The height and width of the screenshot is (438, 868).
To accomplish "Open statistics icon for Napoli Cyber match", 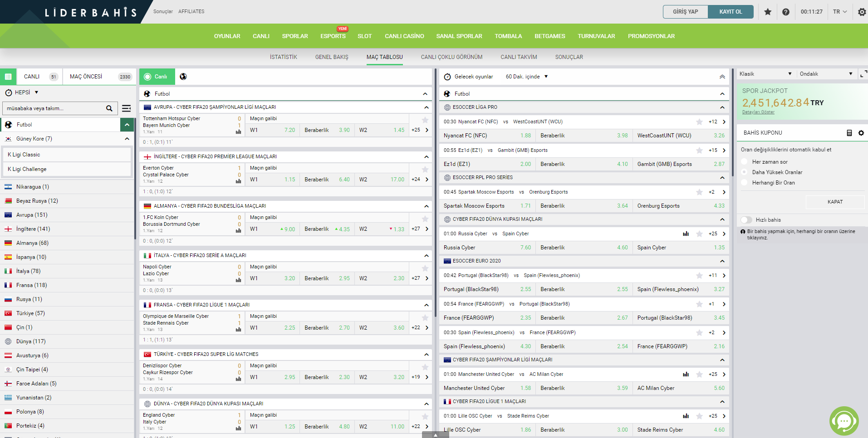I will 238,280.
